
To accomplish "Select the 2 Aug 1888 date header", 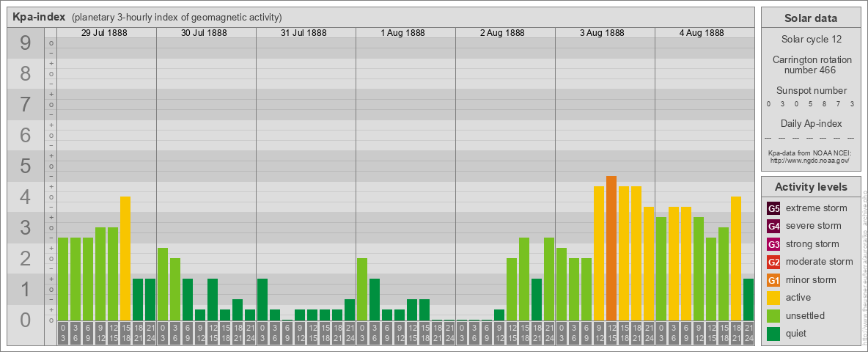I will [503, 33].
